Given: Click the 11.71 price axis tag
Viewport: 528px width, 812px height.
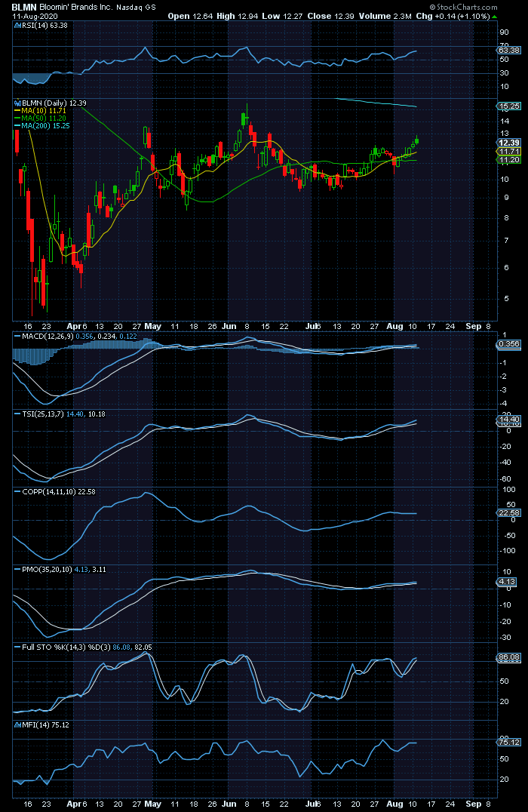Looking at the screenshot, I should (509, 151).
